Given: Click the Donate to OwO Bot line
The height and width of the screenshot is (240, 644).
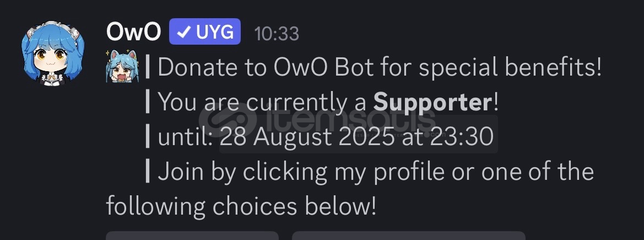Looking at the screenshot, I should point(380,68).
